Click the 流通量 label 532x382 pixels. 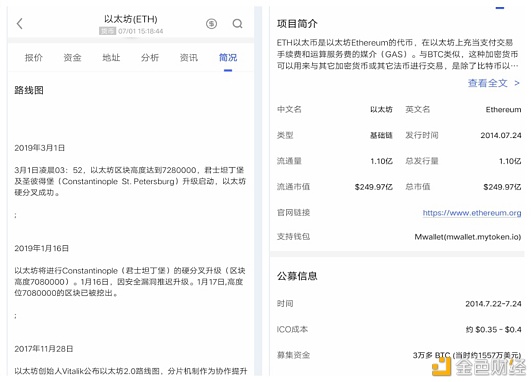pyautogui.click(x=289, y=161)
